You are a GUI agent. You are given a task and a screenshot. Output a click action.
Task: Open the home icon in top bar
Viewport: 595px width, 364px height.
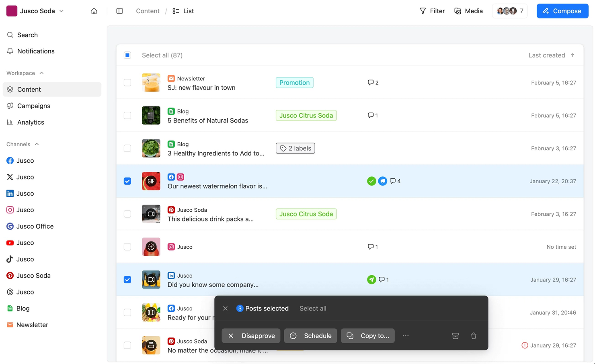point(94,11)
